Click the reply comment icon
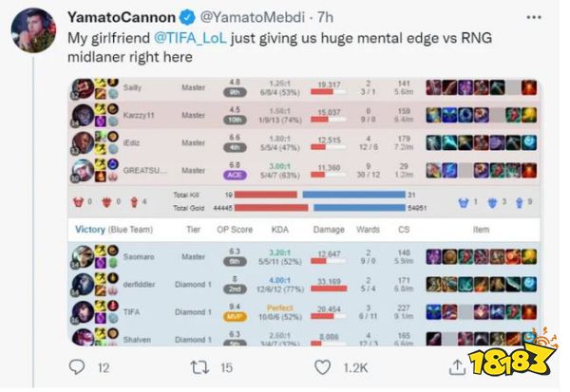570x392 pixels. tap(77, 367)
